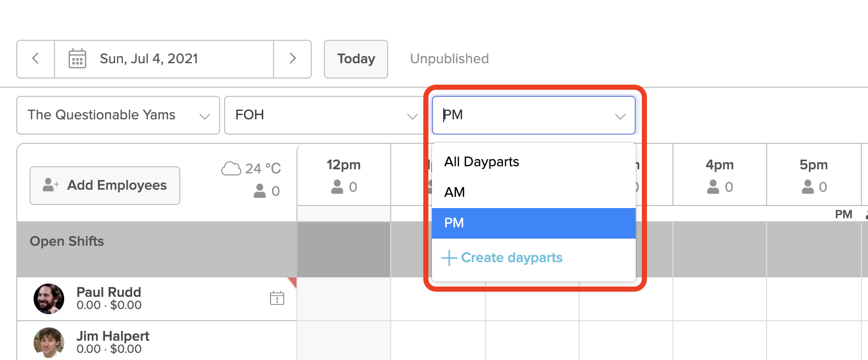Click the person icon under 5pm

pyautogui.click(x=808, y=187)
